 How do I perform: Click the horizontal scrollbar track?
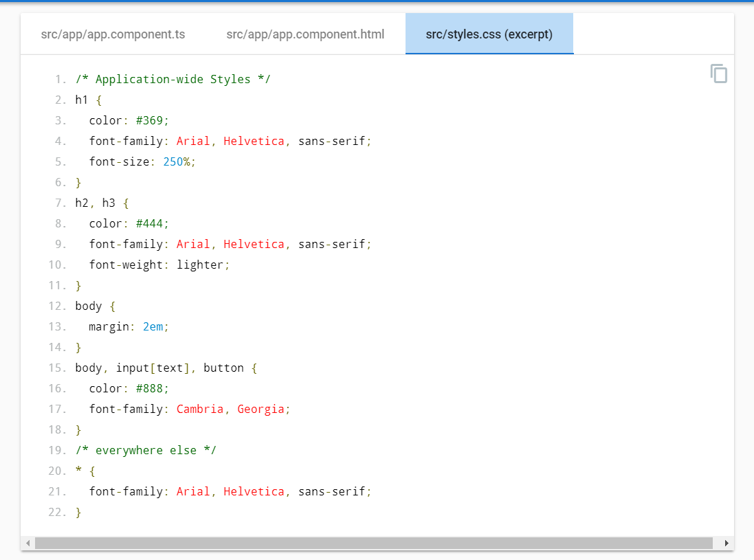coord(378,542)
